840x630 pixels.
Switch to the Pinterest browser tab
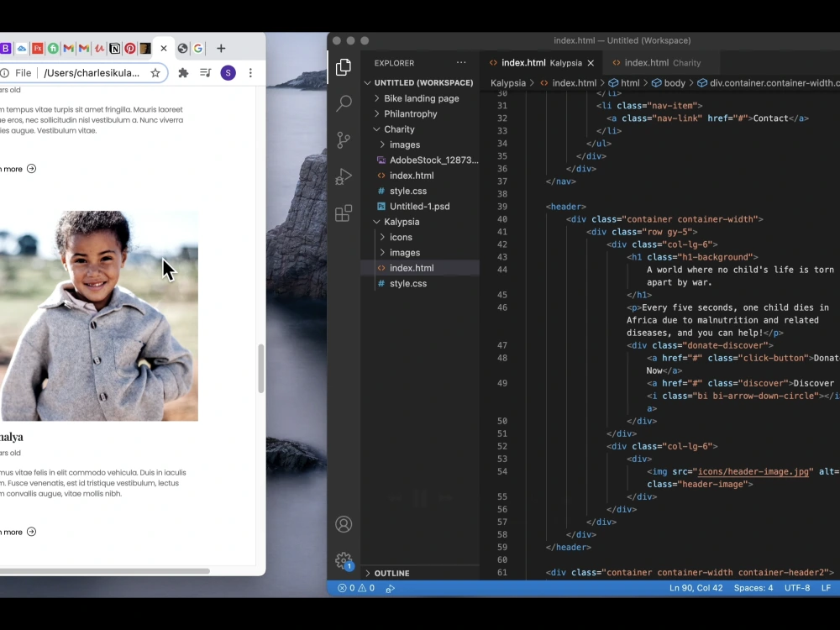[x=130, y=49]
